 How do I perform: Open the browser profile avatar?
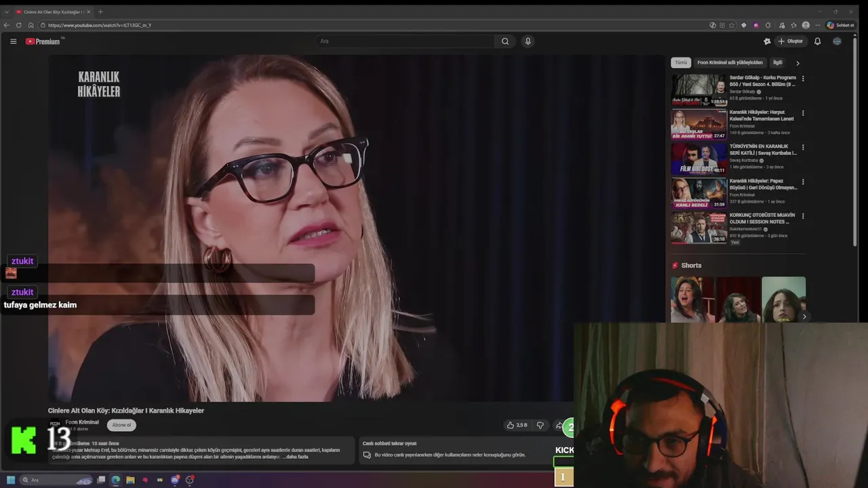(x=806, y=25)
